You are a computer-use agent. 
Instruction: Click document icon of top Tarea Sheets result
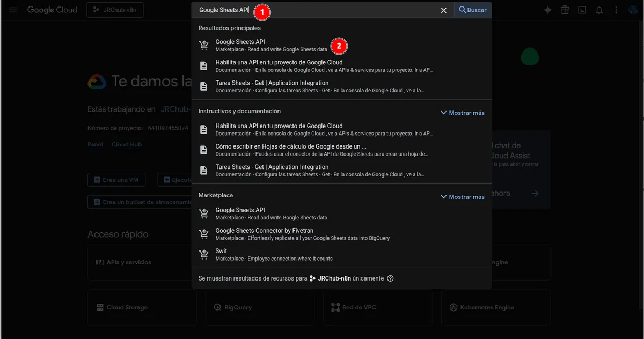204,86
